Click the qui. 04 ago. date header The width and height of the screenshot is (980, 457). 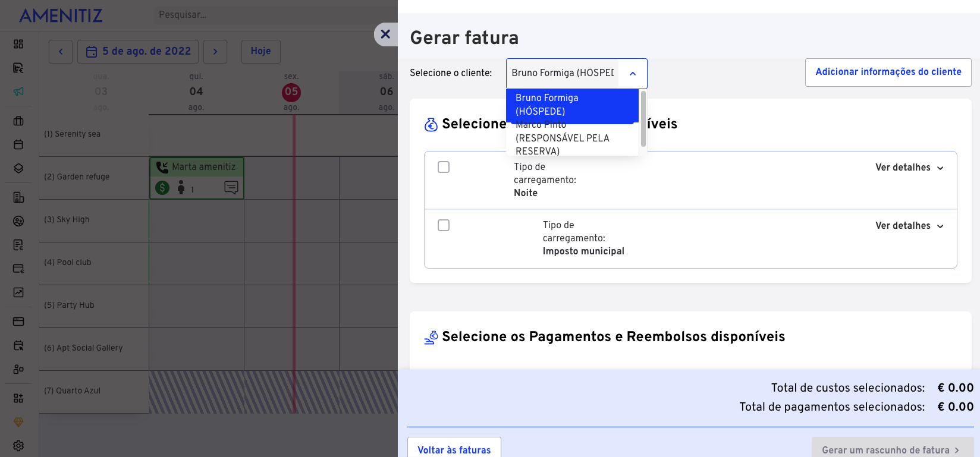[196, 92]
